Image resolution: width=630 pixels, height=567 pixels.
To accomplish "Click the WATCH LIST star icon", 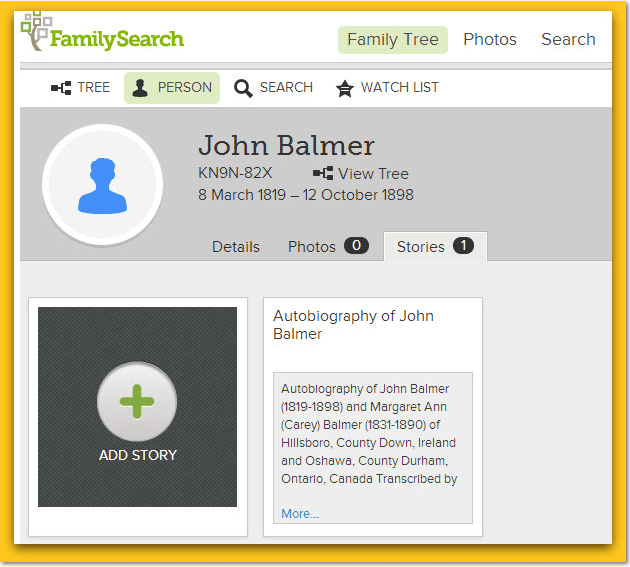I will (345, 89).
